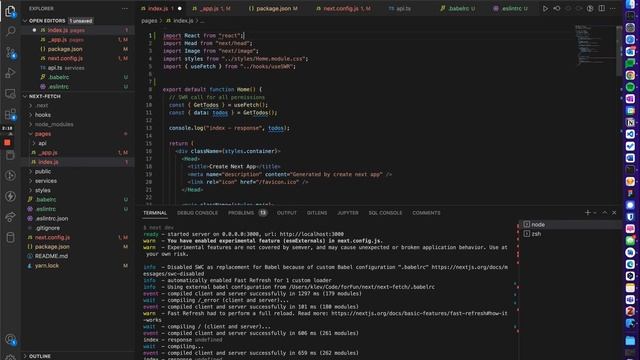Open the GitLens toggle icon in editor toolbar
640x360 pixels.
[590, 8]
